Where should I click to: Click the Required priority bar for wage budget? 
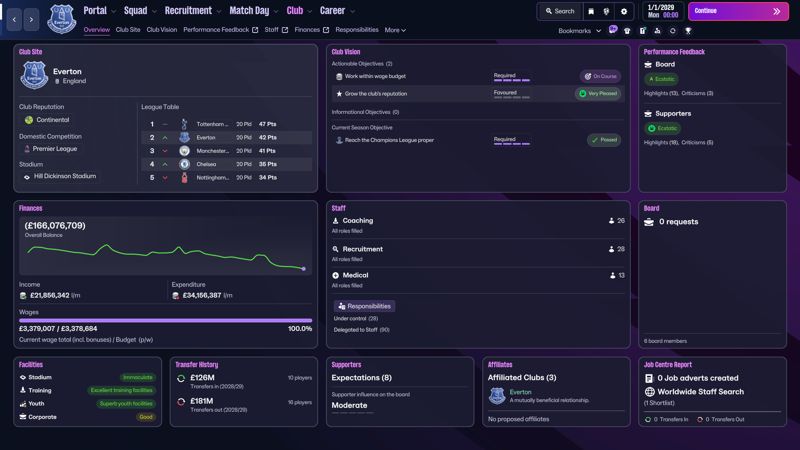click(512, 80)
